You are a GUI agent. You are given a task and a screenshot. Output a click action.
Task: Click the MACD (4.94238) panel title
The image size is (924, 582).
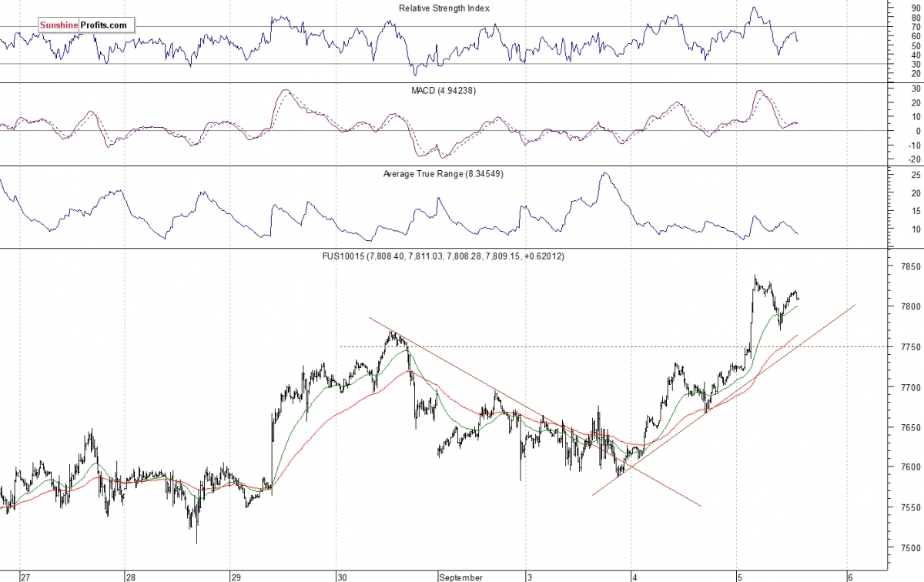click(x=444, y=91)
